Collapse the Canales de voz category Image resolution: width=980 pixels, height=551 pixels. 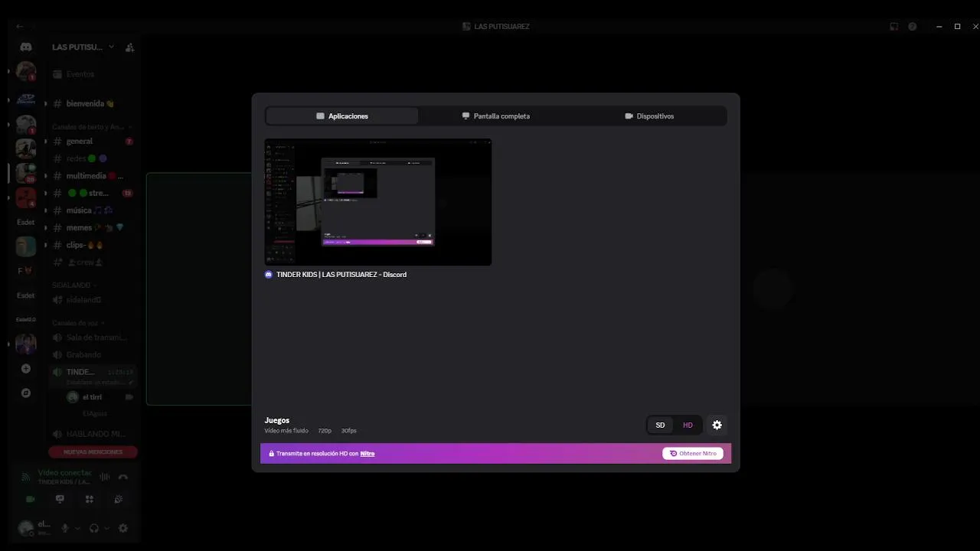(x=78, y=323)
